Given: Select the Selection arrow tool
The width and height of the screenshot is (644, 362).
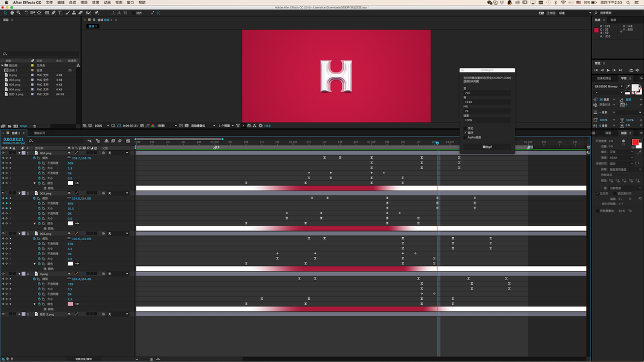Looking at the screenshot, I should [x=6, y=13].
